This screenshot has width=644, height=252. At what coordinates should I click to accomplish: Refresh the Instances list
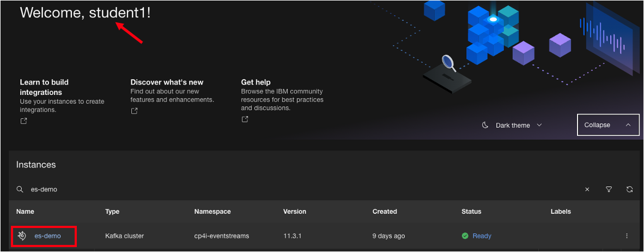pyautogui.click(x=629, y=189)
